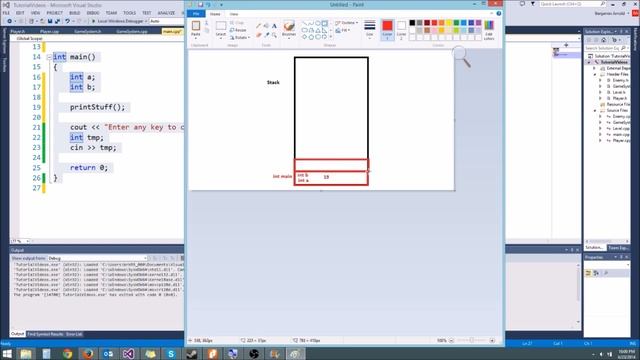
Task: Expand External Dependencies in Solution Explorer
Action: [595, 69]
